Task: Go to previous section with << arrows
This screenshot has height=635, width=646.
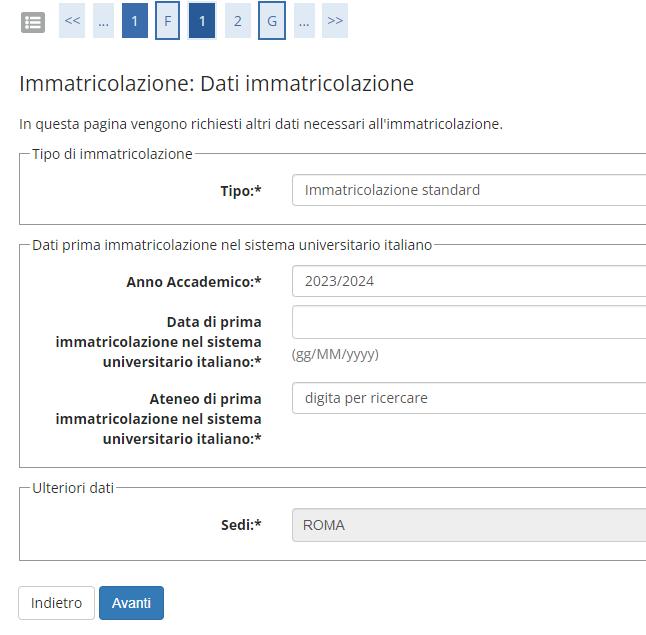Action: tap(72, 21)
